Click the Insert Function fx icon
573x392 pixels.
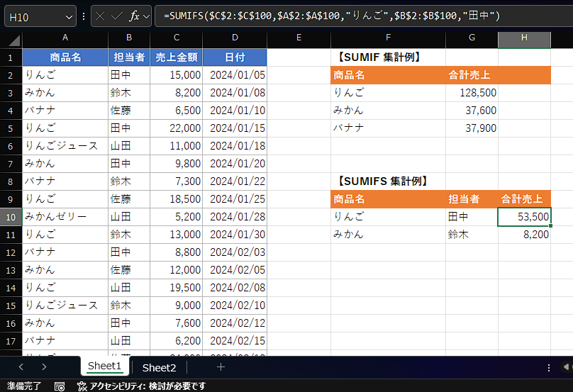133,16
